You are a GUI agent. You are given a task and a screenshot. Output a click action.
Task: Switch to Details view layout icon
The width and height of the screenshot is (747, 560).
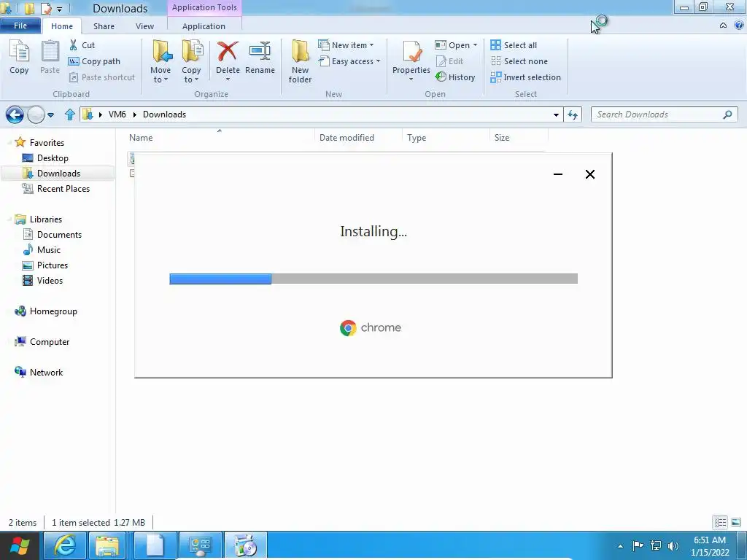[720, 522]
